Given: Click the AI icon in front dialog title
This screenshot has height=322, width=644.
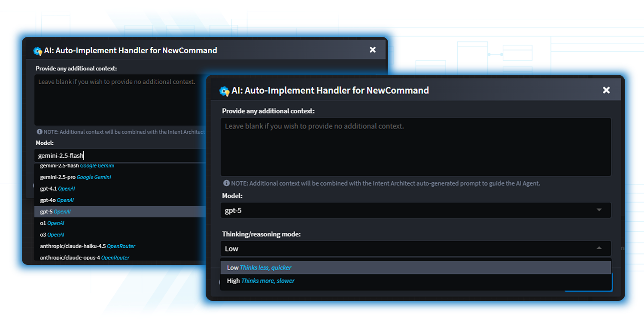Looking at the screenshot, I should [x=224, y=91].
